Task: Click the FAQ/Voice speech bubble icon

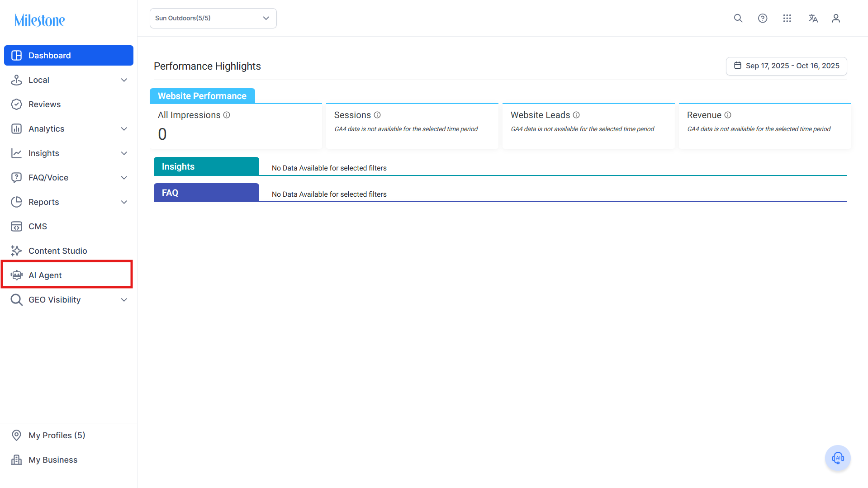Action: pyautogui.click(x=17, y=178)
